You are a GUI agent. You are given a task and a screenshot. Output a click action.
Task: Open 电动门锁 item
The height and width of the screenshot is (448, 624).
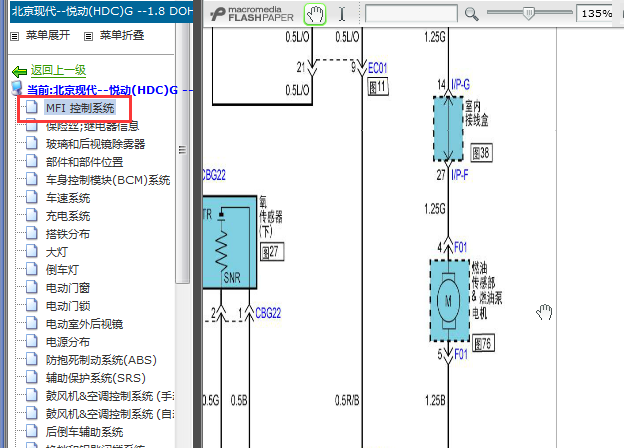[68, 306]
